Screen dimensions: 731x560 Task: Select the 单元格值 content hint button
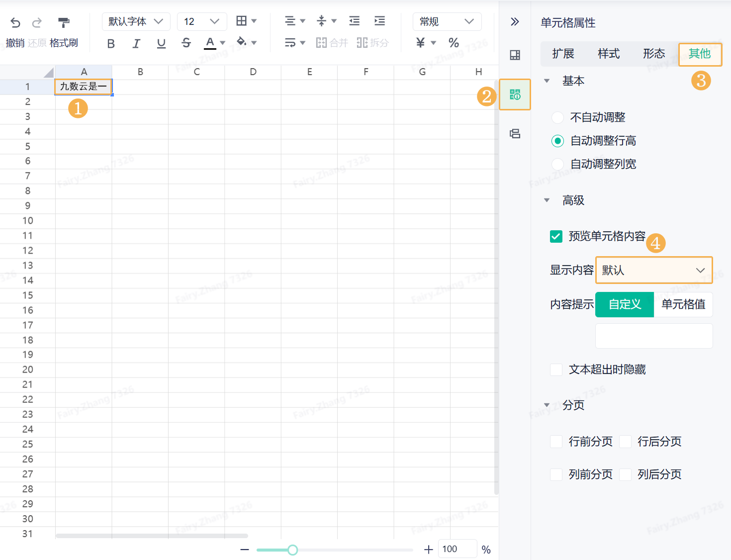pyautogui.click(x=683, y=304)
